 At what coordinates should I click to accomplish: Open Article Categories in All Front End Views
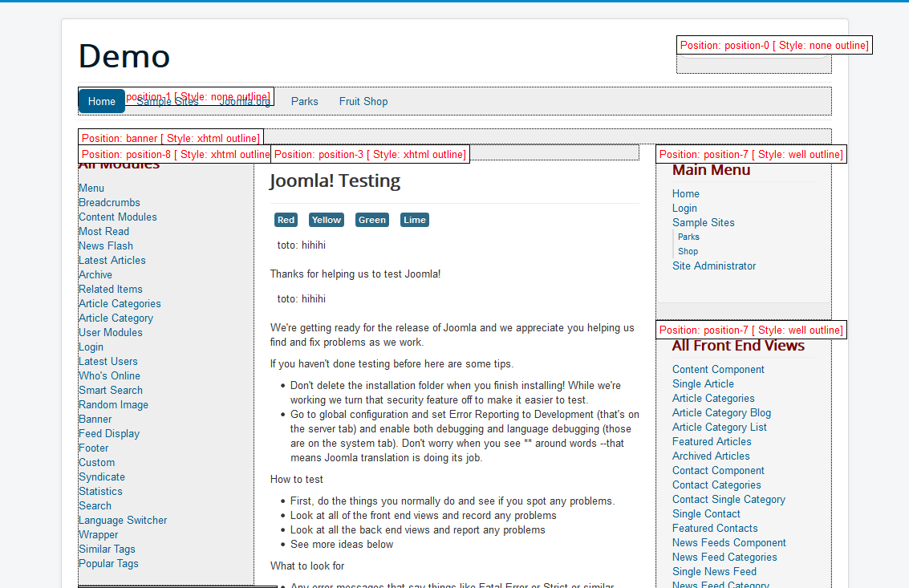713,399
